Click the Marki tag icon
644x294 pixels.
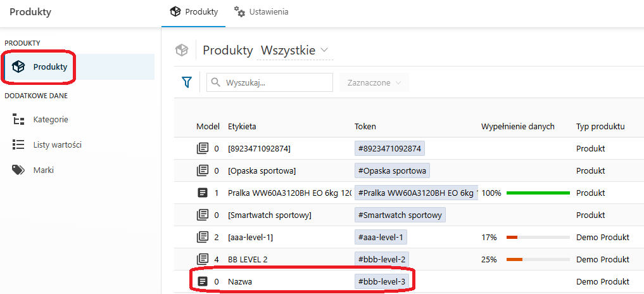18,170
